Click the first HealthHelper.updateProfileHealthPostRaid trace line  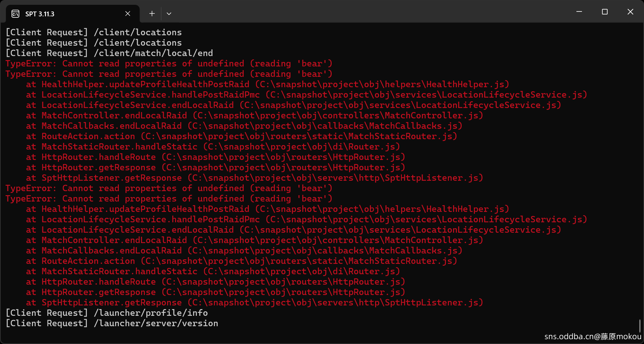pos(267,84)
